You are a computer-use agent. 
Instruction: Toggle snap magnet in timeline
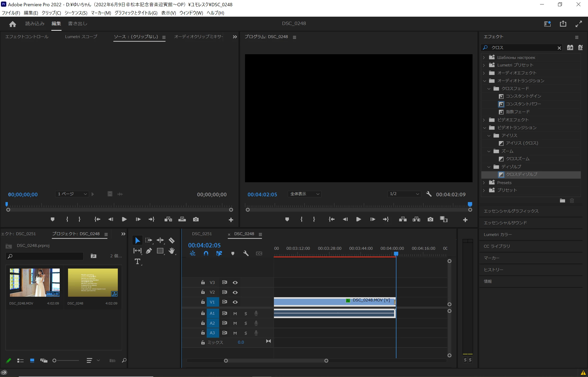206,253
